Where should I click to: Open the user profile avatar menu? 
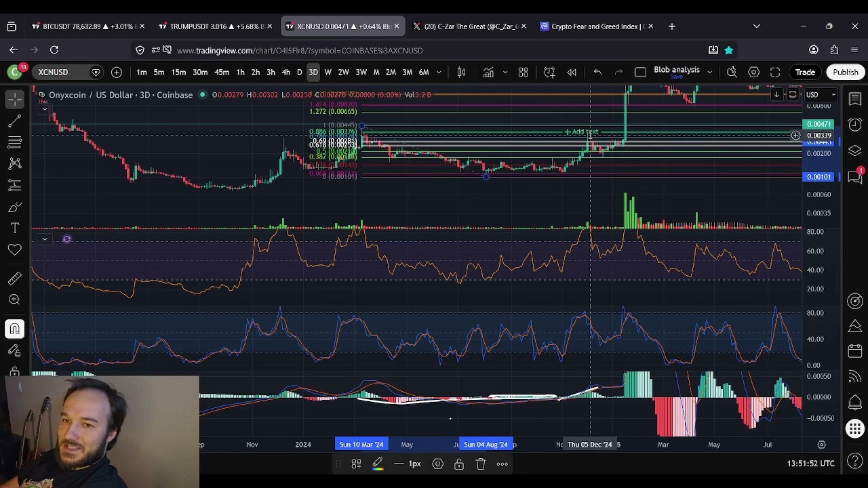[14, 72]
